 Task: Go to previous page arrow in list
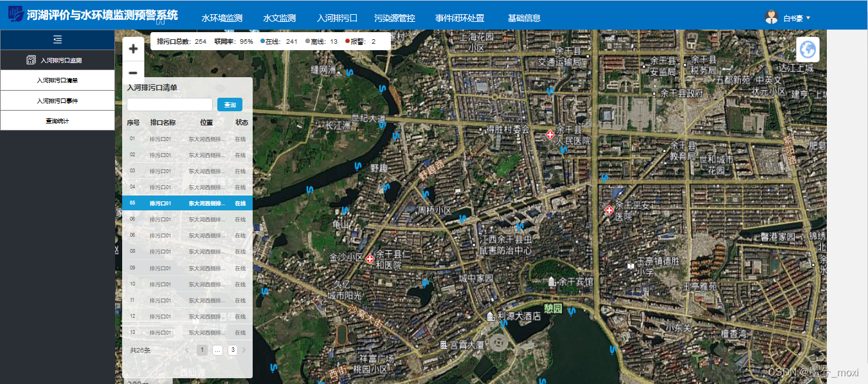187,351
